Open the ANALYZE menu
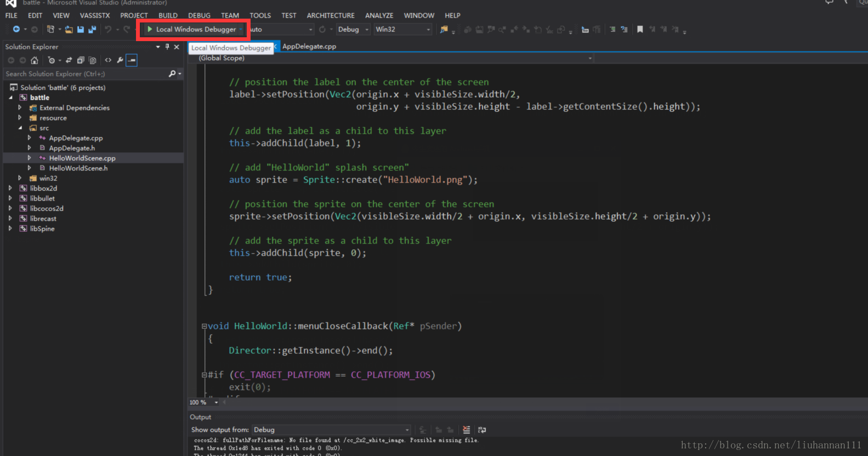The height and width of the screenshot is (456, 868). 379,15
